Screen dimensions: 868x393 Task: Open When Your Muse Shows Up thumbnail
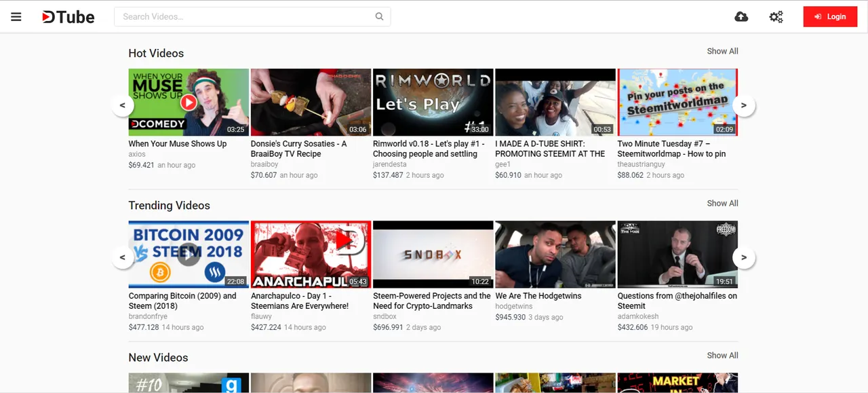coord(189,102)
